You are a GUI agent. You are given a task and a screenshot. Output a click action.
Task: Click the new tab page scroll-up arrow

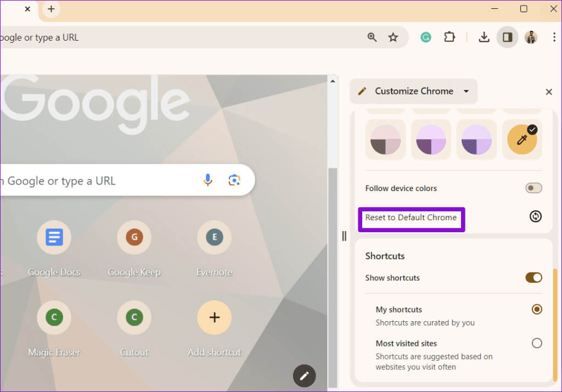(x=333, y=81)
